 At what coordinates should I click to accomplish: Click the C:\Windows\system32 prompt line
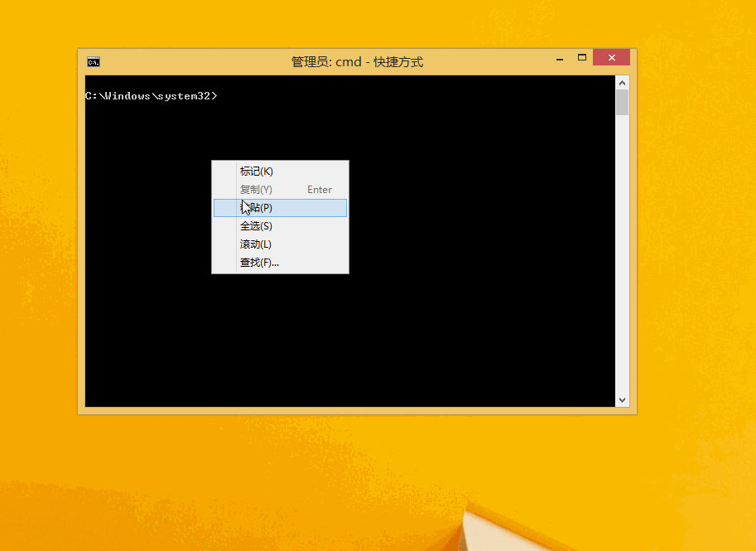tap(152, 95)
